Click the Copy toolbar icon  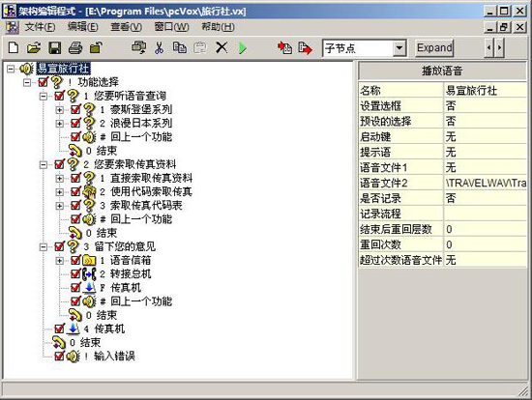(180, 47)
